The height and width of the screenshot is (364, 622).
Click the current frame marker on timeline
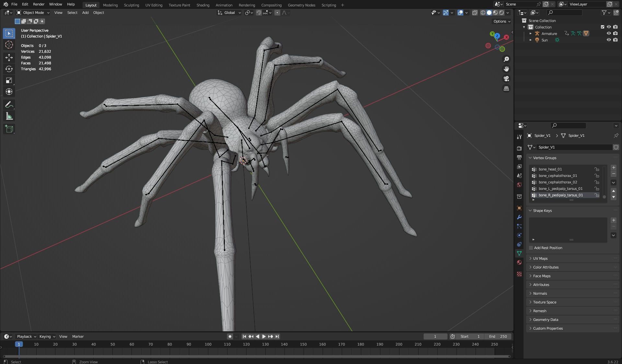[x=19, y=344]
